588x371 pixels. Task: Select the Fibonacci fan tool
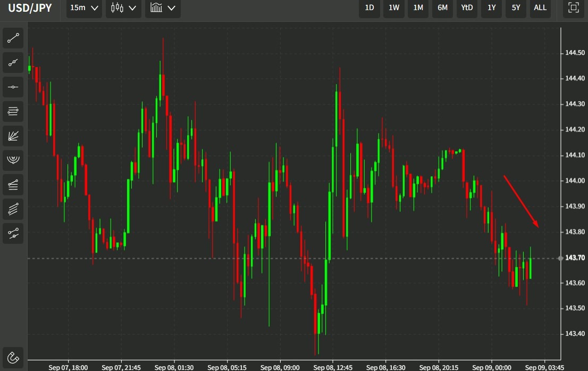13,136
